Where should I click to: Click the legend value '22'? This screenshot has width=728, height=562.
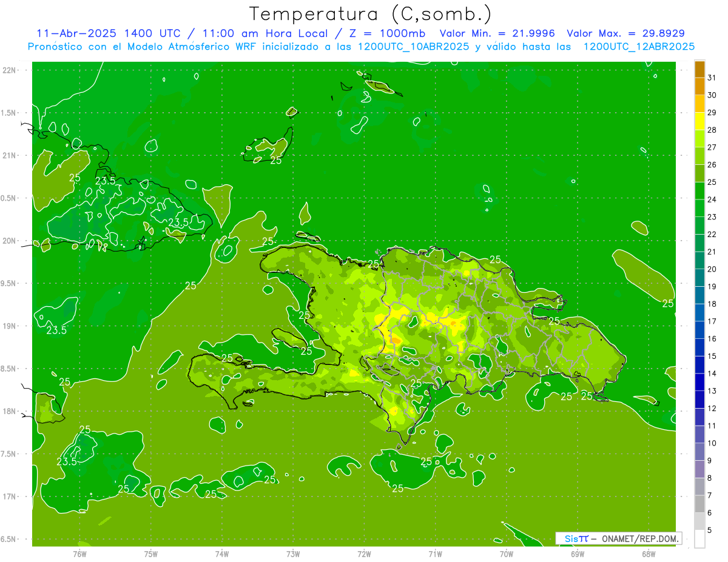point(712,234)
